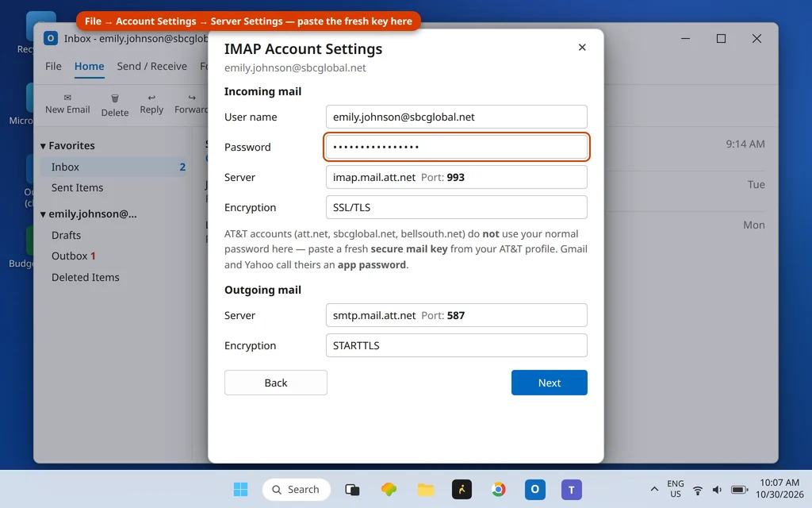This screenshot has height=508, width=812.
Task: Open File Explorer from the taskbar
Action: click(x=425, y=489)
